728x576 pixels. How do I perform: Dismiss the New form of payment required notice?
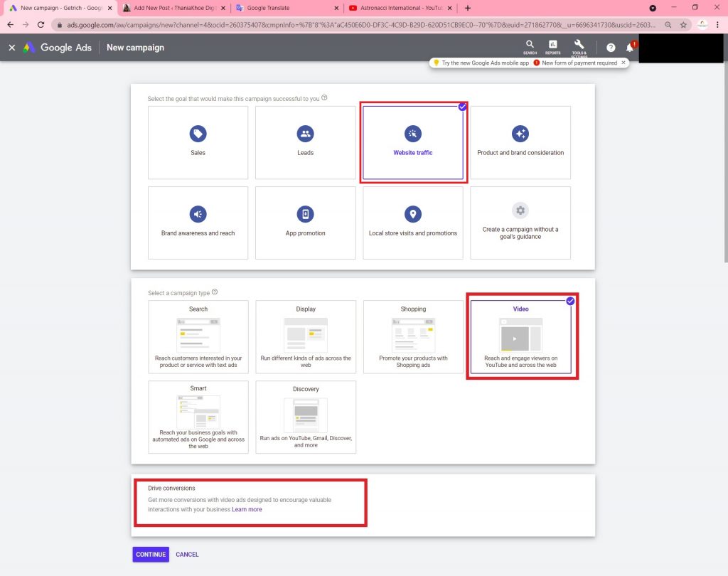click(623, 63)
